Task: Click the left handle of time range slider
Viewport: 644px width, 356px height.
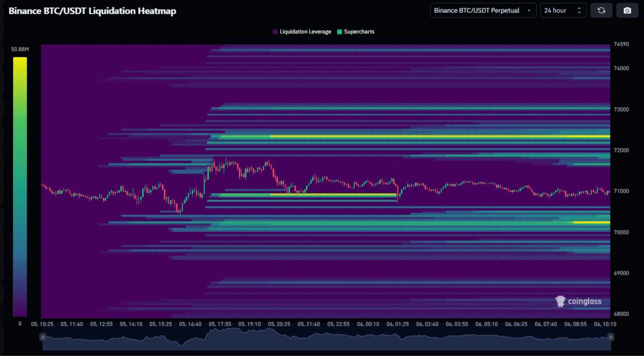Action: (x=42, y=337)
